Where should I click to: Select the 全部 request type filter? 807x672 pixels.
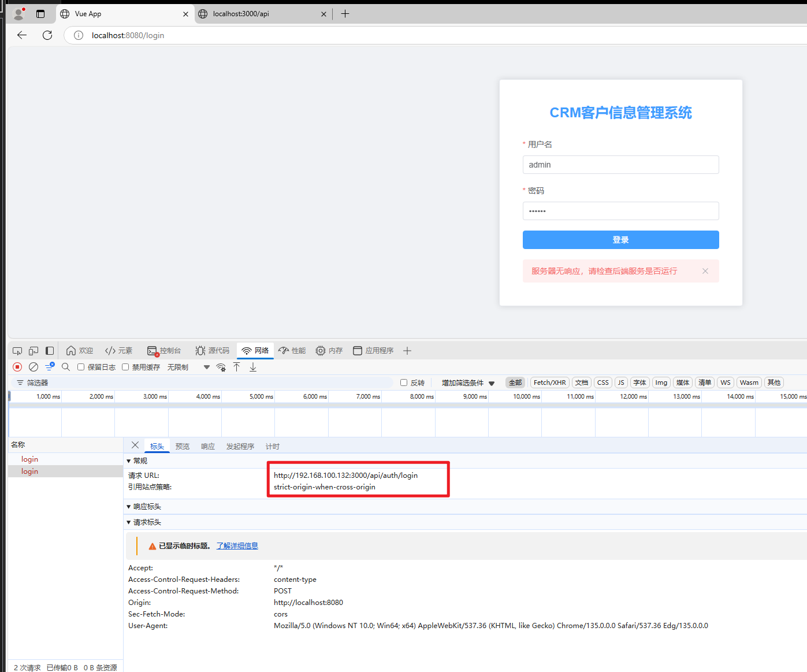[515, 383]
